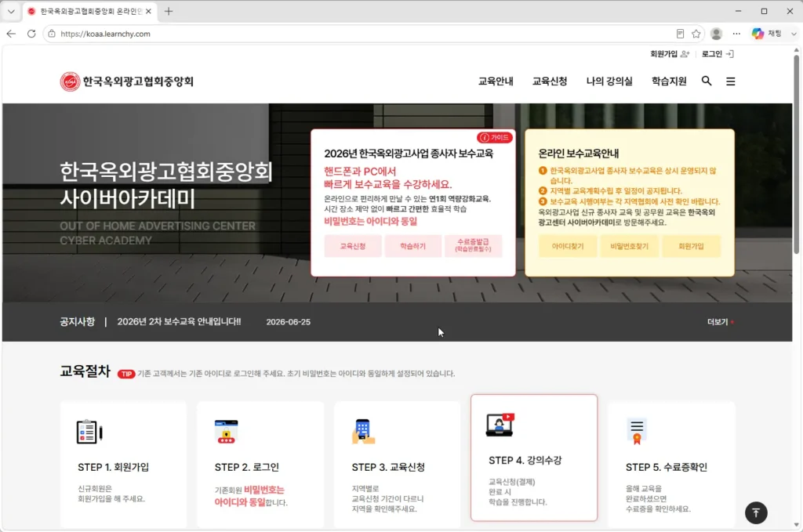Close the 한국옥외광고협회중앙회 tab
The height and width of the screenshot is (532, 803).
[148, 11]
